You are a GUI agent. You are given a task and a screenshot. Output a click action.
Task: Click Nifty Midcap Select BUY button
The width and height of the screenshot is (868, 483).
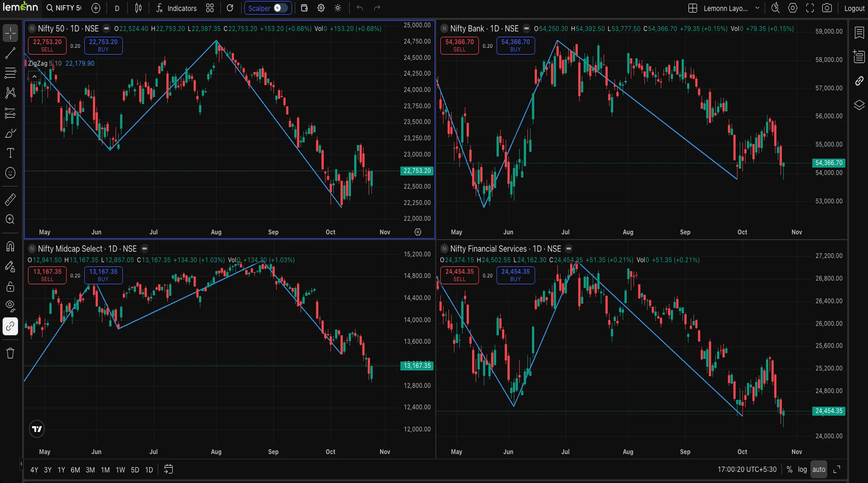[x=103, y=275]
